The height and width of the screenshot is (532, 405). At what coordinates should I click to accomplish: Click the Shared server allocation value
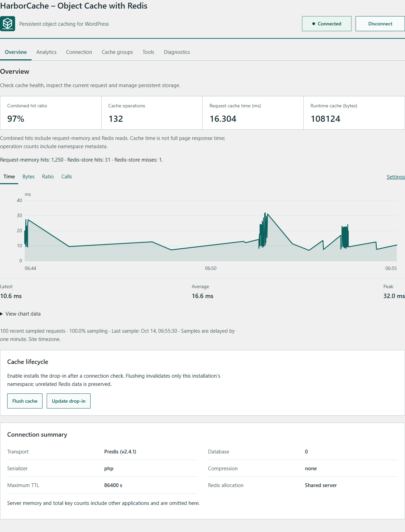pyautogui.click(x=321, y=485)
